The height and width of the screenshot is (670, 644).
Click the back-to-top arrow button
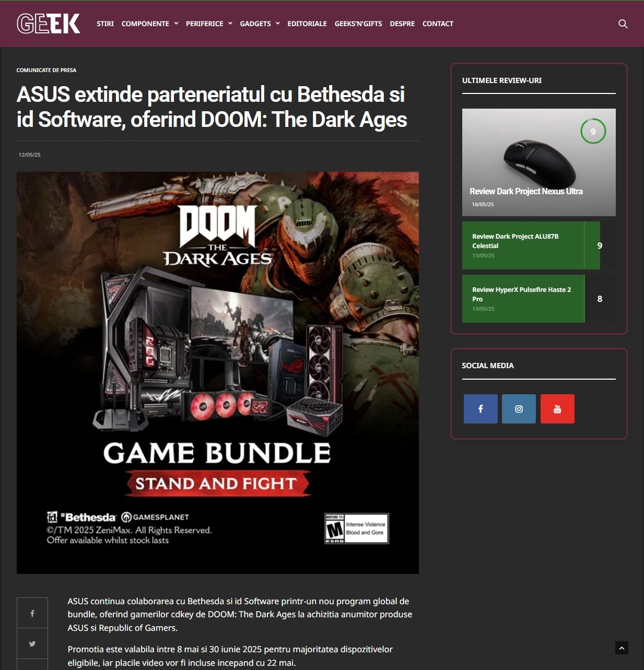[622, 648]
